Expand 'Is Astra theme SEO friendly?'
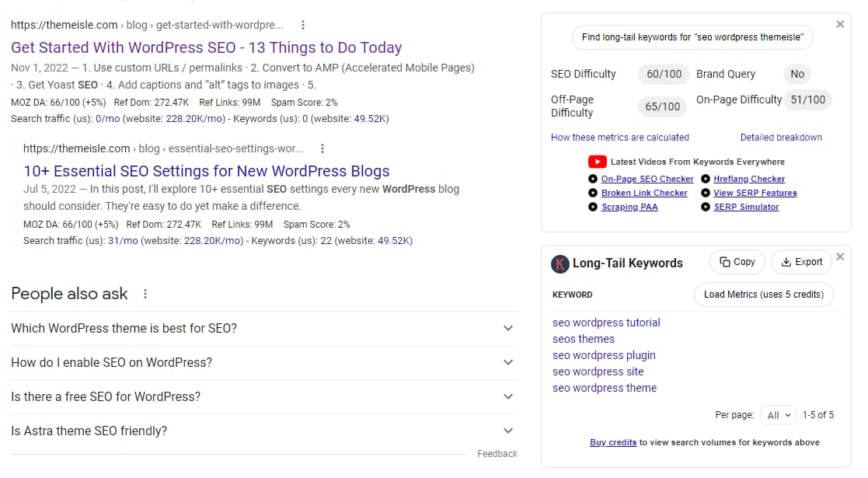This screenshot has width=868, height=478. (x=263, y=431)
